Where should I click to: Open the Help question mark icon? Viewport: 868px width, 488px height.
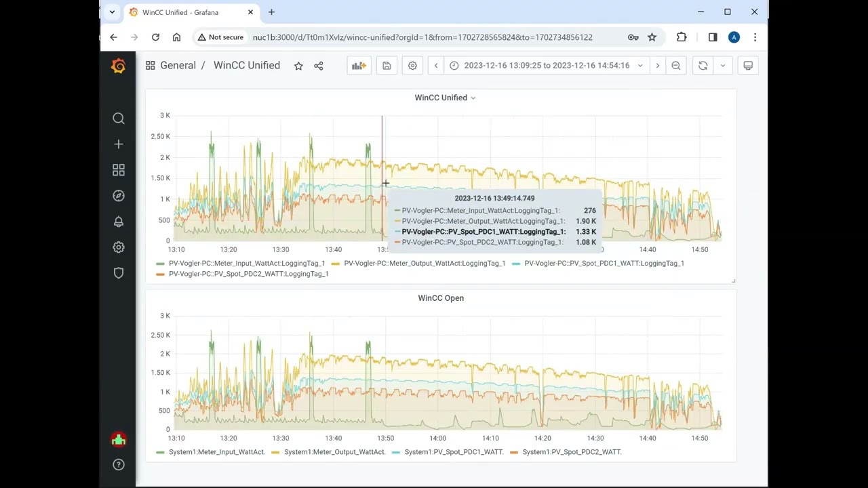click(119, 465)
